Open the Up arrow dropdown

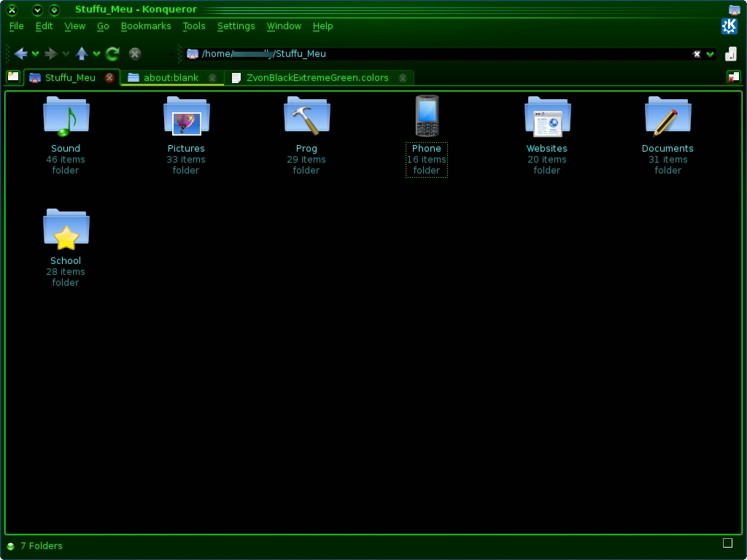click(x=96, y=54)
